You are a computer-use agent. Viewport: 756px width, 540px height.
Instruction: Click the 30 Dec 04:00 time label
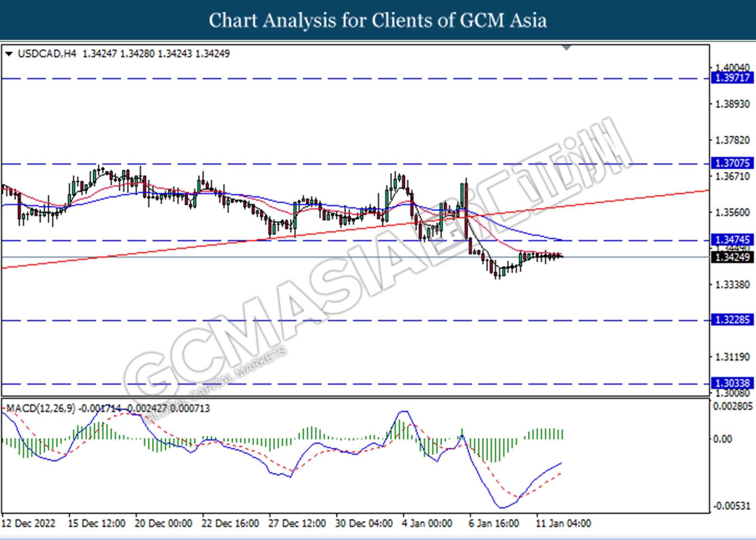click(x=364, y=523)
